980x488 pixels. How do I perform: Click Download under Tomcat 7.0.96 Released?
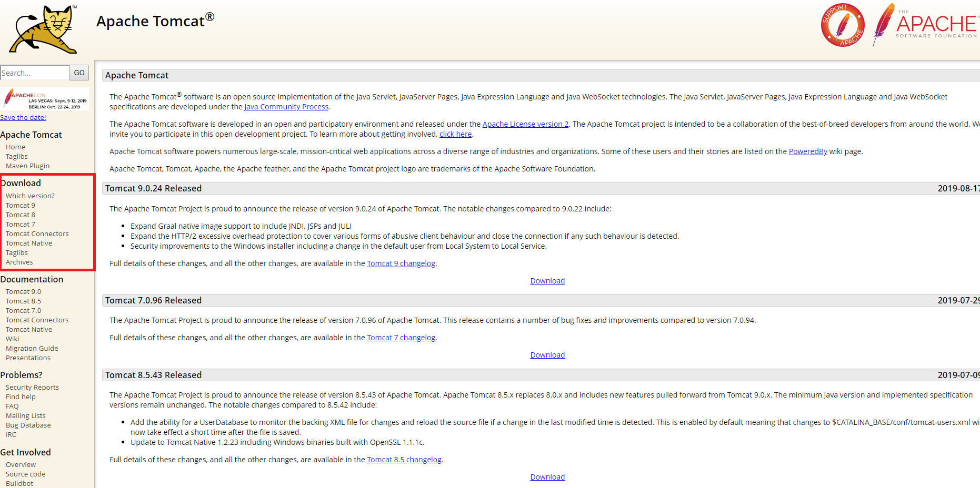click(547, 355)
